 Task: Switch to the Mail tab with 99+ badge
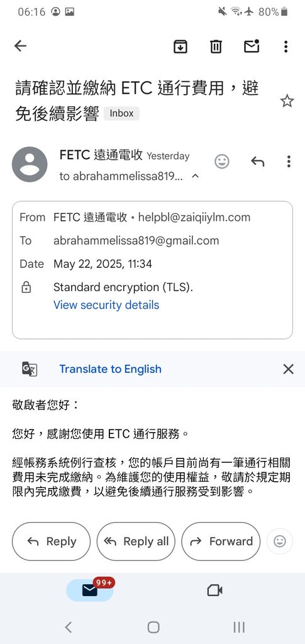click(x=90, y=590)
